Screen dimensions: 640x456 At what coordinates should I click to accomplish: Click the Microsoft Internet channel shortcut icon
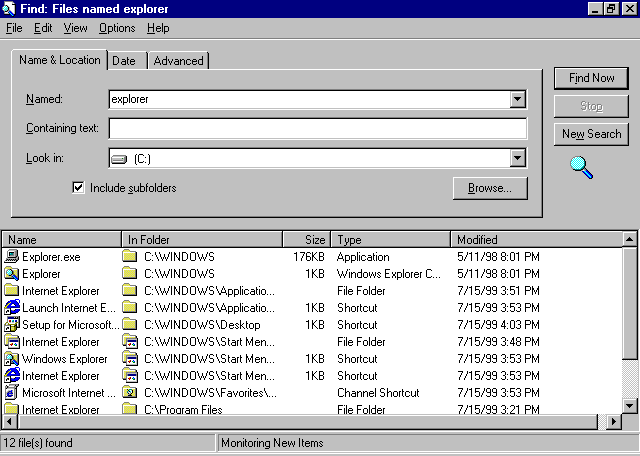pos(12,393)
